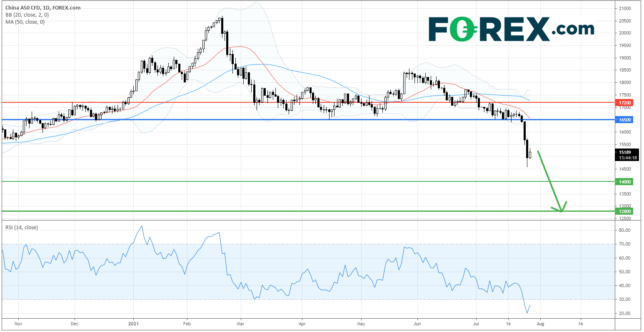This screenshot has width=644, height=332.
Task: Click the black 15189 current price label
Action: point(624,152)
